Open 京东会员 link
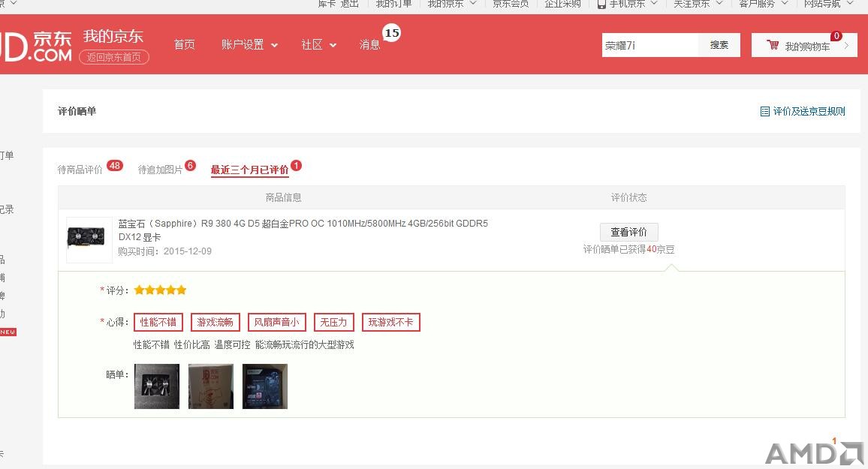 point(511,4)
